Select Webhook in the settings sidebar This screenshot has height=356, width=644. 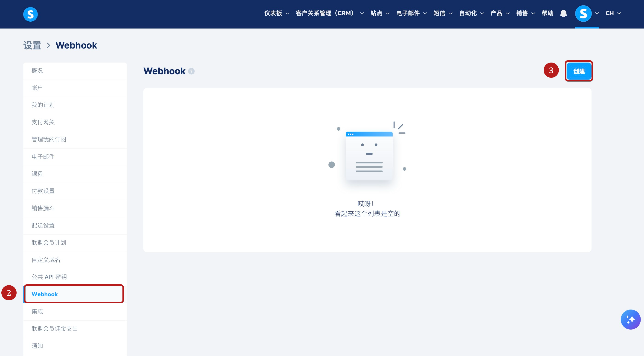click(45, 294)
